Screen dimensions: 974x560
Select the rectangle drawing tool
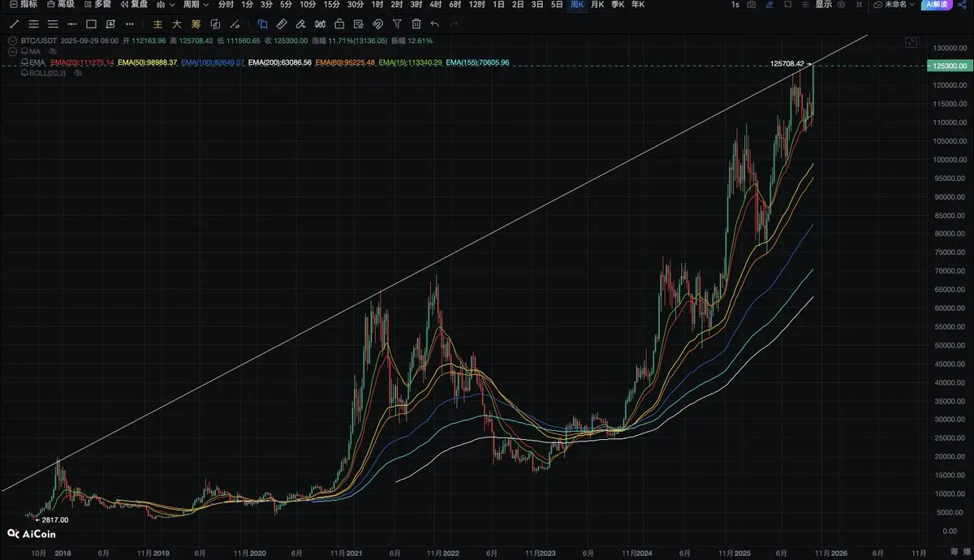point(91,24)
